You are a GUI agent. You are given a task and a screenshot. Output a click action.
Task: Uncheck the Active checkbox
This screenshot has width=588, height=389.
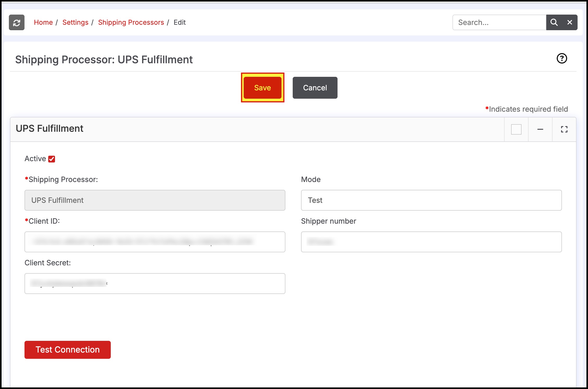52,159
